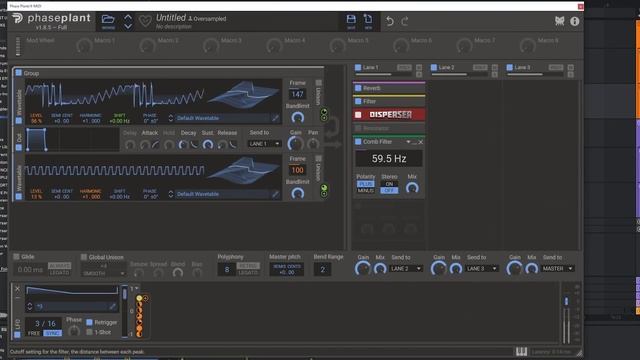
Task: Toggle the Disperser effect enable box
Action: point(358,115)
